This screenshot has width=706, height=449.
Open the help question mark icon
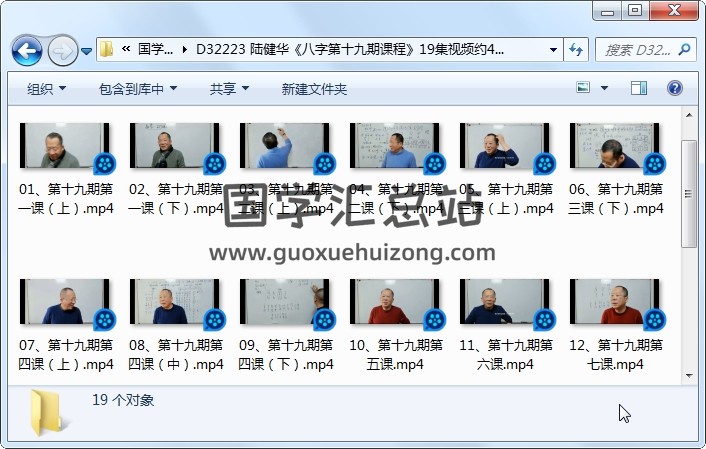point(674,88)
